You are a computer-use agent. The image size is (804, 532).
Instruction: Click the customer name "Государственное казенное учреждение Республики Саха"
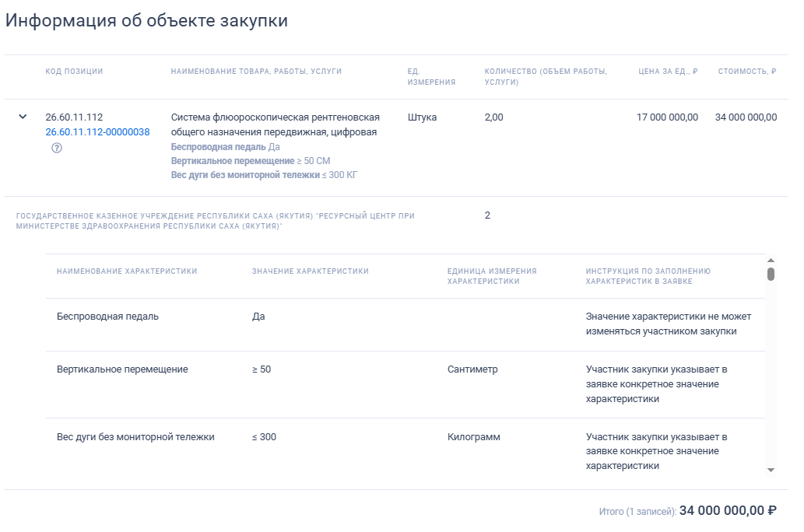[x=216, y=221]
